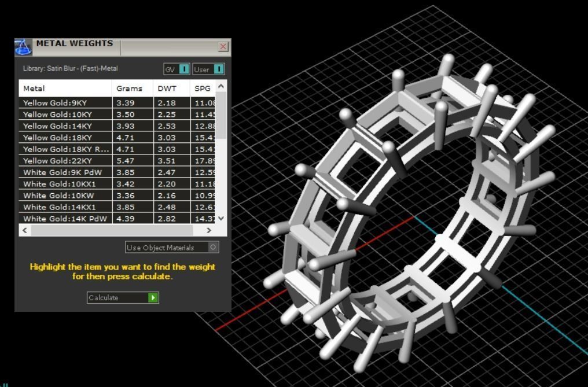The width and height of the screenshot is (588, 387).
Task: Click the Grams column header
Action: pos(133,89)
